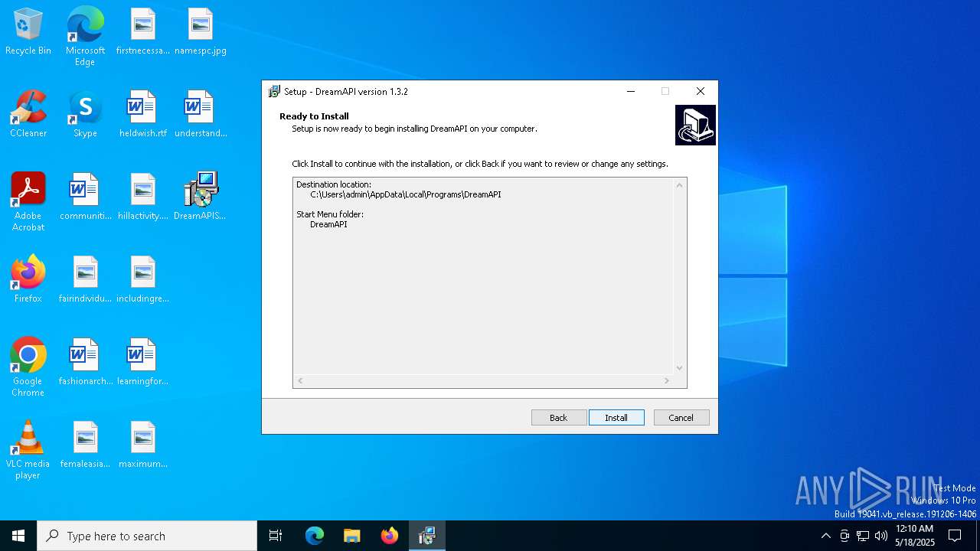Click Install to begin DreamAPI installation
The width and height of the screenshot is (980, 551).
(616, 417)
